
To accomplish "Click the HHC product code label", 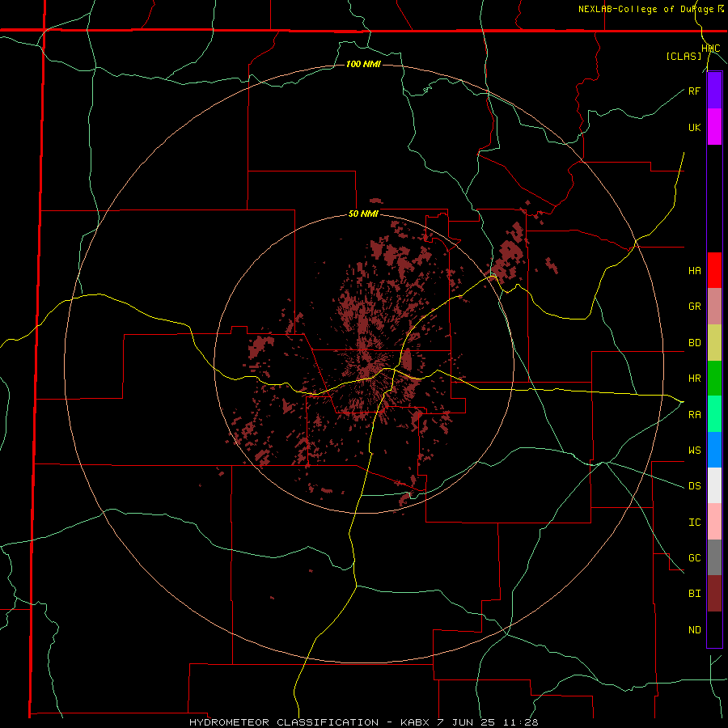I will pos(710,49).
